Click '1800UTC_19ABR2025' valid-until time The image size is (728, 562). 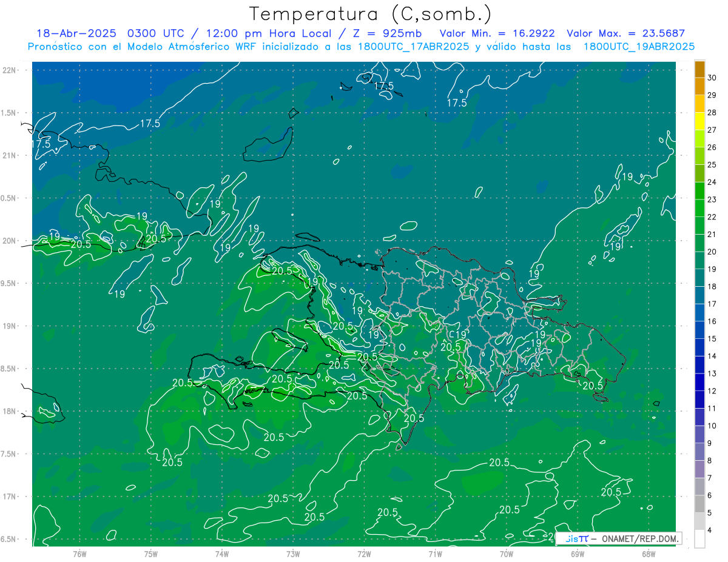click(639, 47)
